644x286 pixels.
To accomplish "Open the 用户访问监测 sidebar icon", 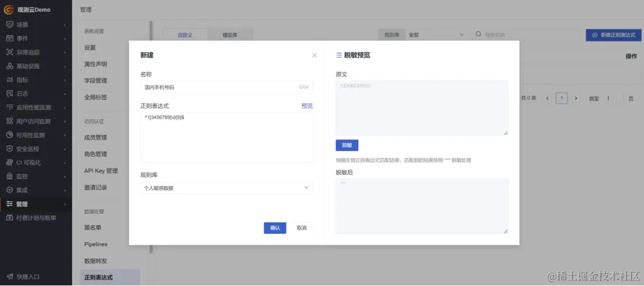I will tap(10, 121).
